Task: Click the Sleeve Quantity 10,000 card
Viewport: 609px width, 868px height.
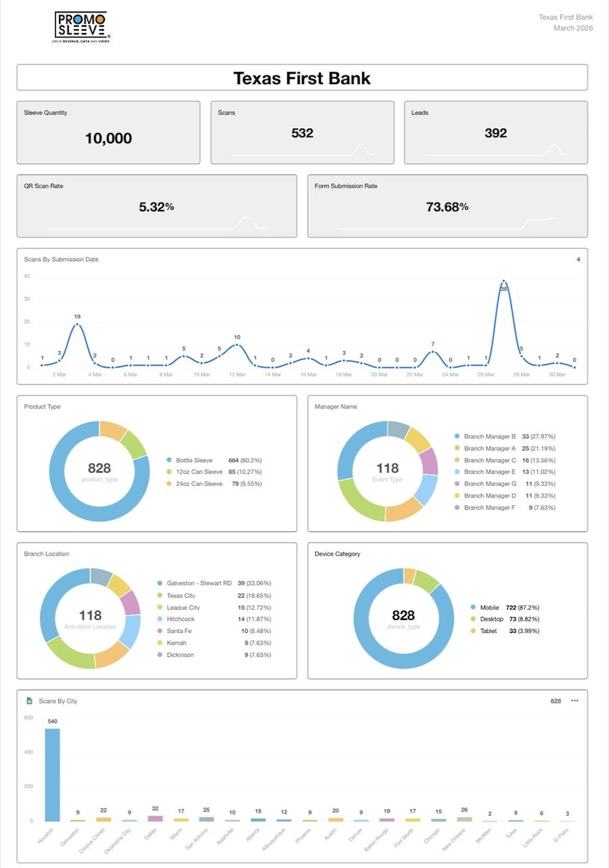Action: pos(109,132)
